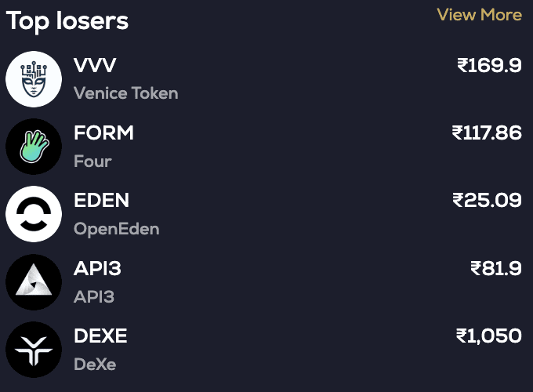Open the OpenEden subtitle text
533x392 pixels.
coord(116,230)
